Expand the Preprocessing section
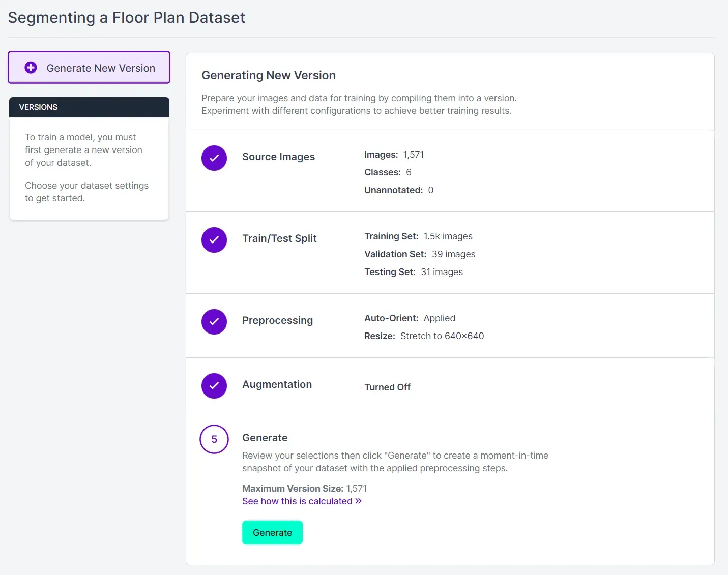Viewport: 728px width, 575px height. click(x=277, y=320)
